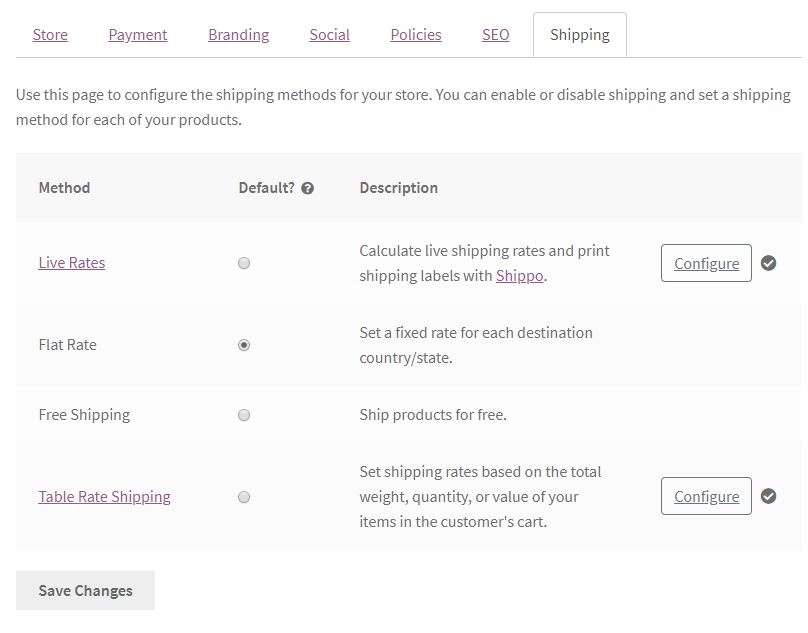Click the checkmark icon beside Table Rate Configure
This screenshot has width=808, height=633.
pos(768,496)
